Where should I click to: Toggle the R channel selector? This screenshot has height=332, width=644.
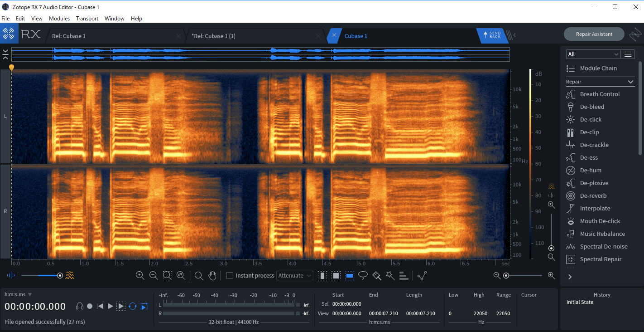pos(5,211)
